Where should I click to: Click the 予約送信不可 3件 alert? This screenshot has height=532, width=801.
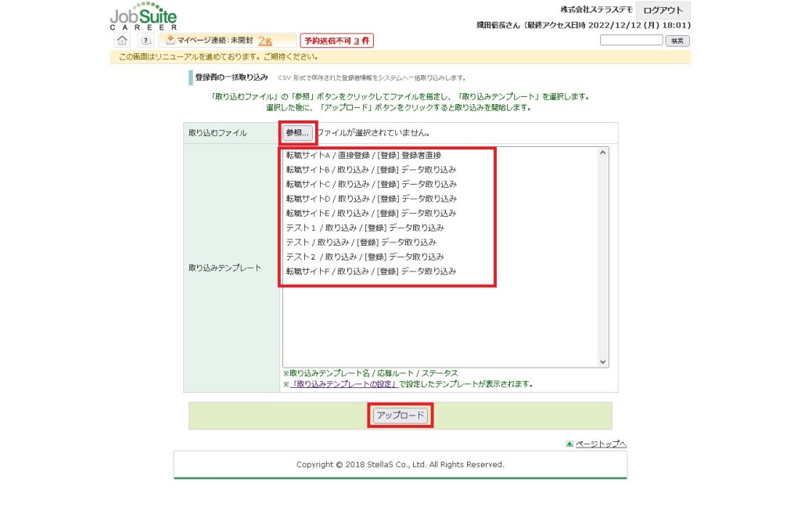[x=337, y=41]
